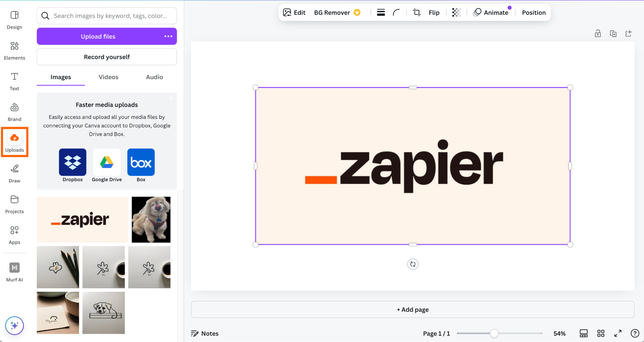This screenshot has height=342, width=644.
Task: Open corner rounding option
Action: click(x=396, y=13)
